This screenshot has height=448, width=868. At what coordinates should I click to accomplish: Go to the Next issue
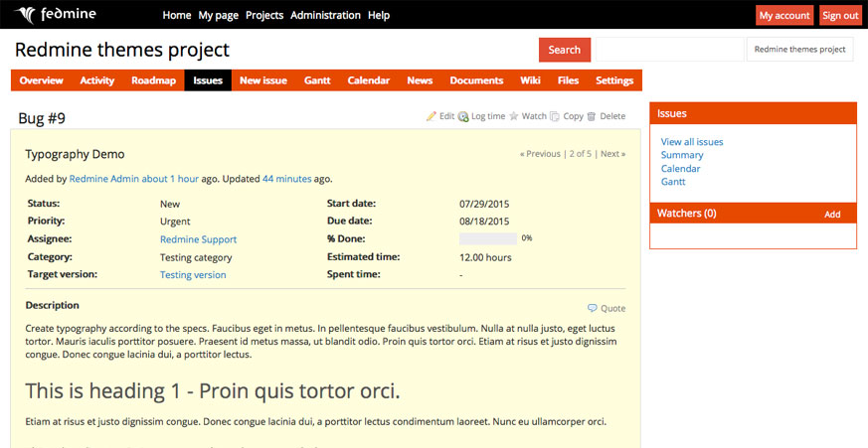click(x=613, y=154)
